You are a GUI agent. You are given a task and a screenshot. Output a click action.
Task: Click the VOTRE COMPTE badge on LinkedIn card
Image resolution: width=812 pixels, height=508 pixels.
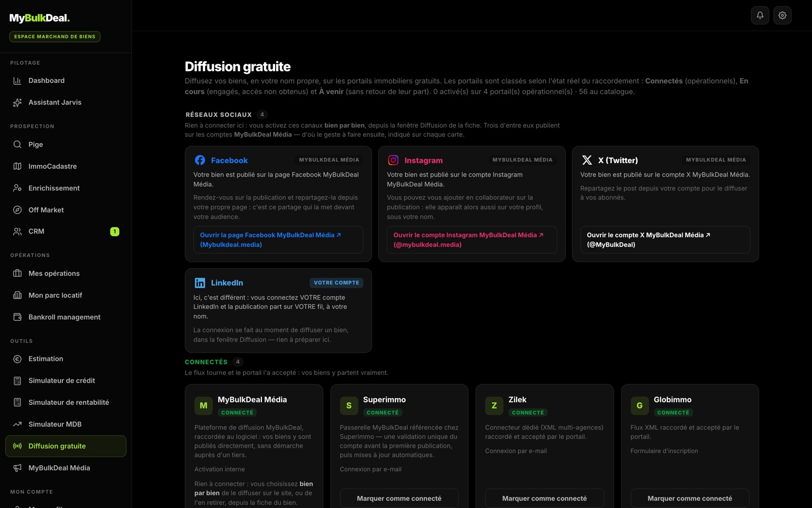coord(336,283)
